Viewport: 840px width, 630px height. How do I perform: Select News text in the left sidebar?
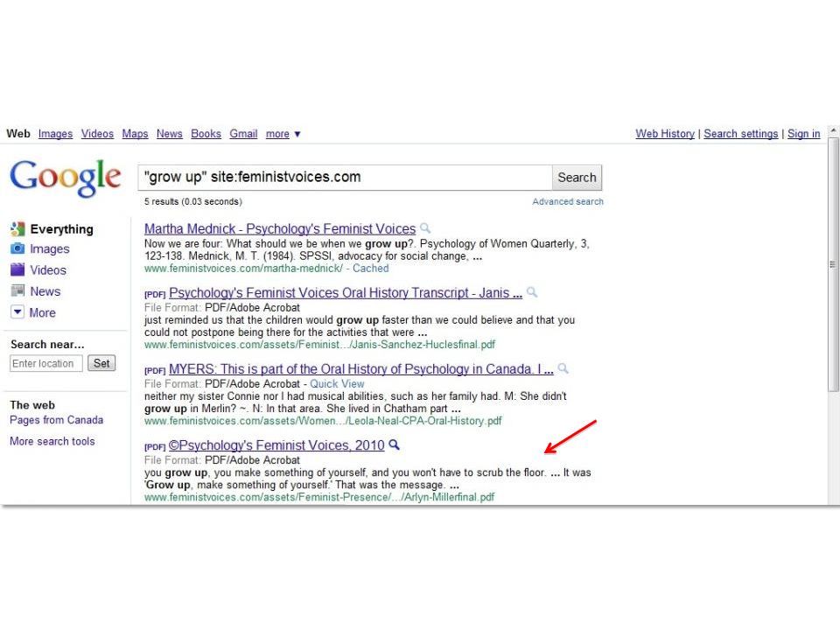coord(45,291)
